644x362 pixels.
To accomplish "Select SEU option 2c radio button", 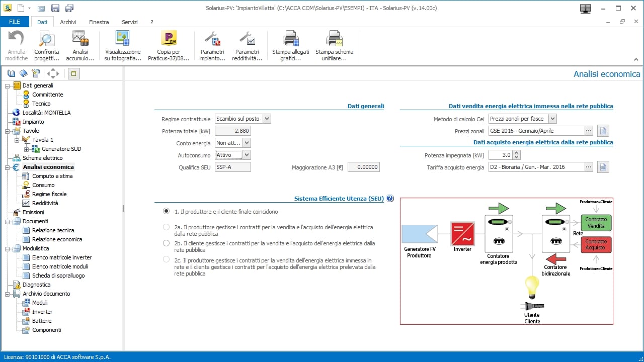I will tap(167, 259).
